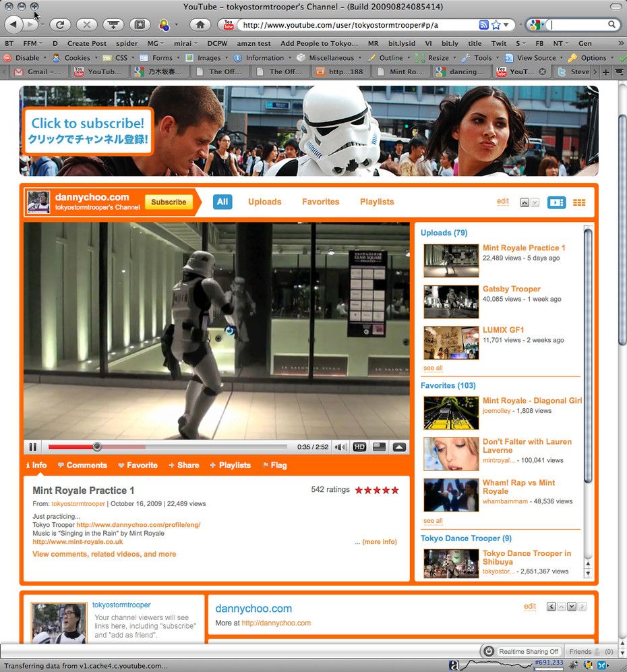This screenshot has width=627, height=672.
Task: Switch to the dancing... browser tab
Action: point(462,72)
